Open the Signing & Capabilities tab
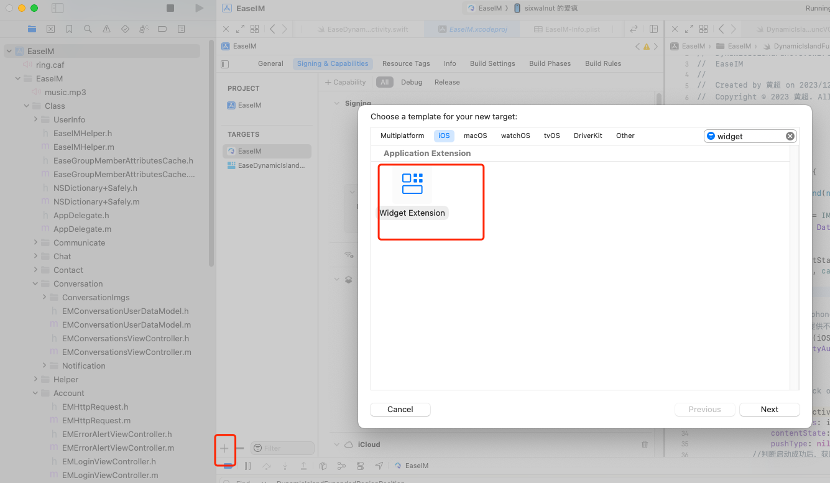 point(332,64)
